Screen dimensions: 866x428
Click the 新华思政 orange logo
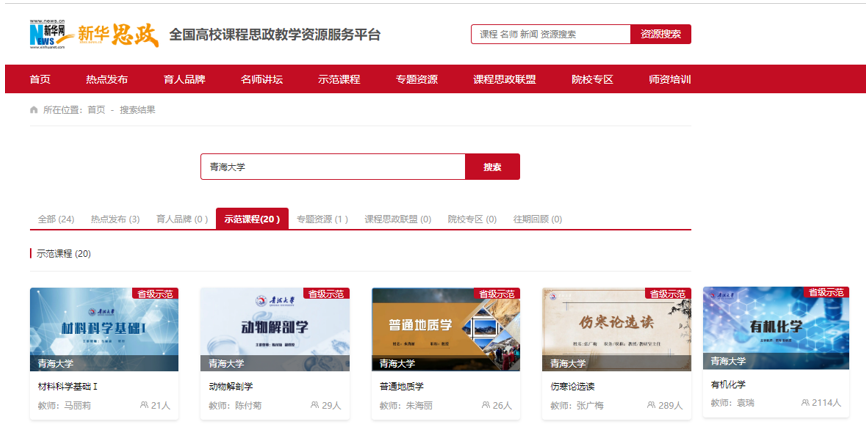click(x=118, y=35)
